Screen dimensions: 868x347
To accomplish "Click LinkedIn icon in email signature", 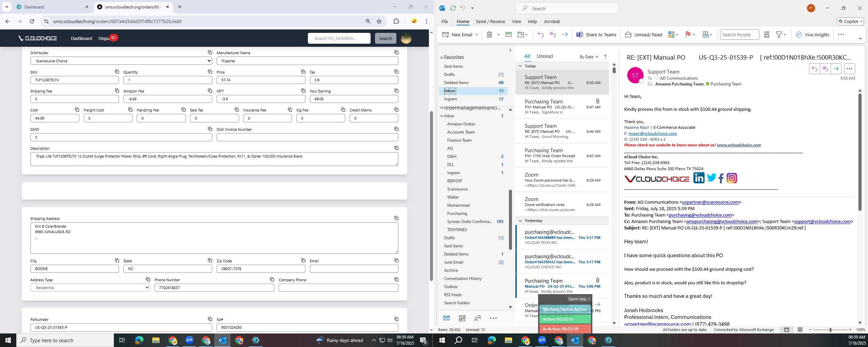I will coord(698,178).
